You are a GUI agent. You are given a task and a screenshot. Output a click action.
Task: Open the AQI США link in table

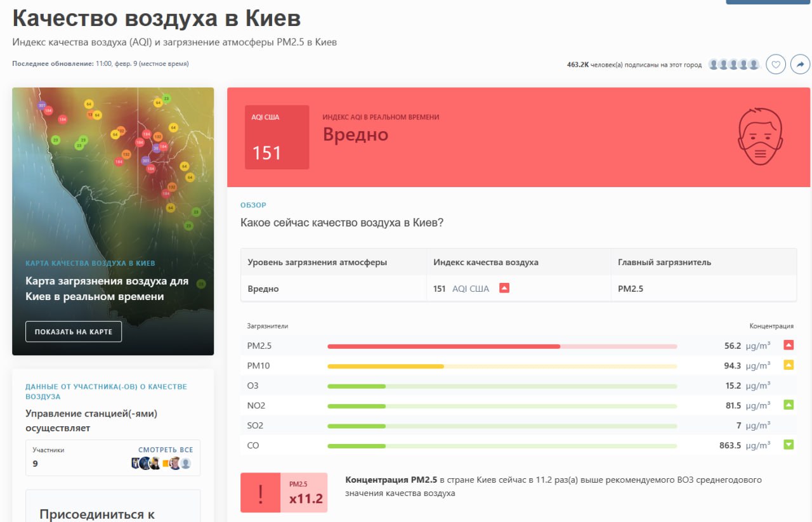[470, 289]
